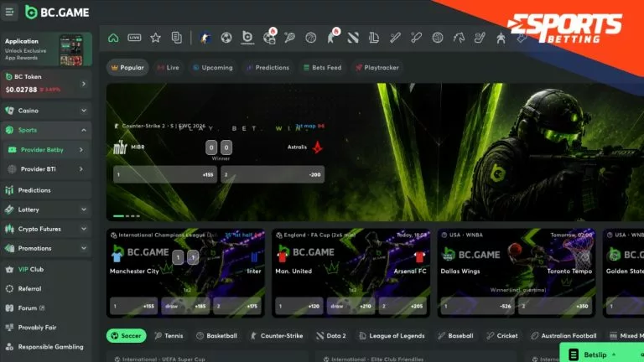The image size is (644, 362).
Task: Select the soccer ball sport icon
Action: coord(226,38)
